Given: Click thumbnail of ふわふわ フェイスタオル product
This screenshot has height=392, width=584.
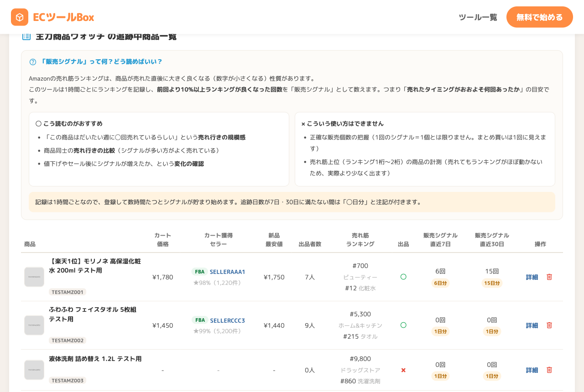Looking at the screenshot, I should click(x=34, y=325).
